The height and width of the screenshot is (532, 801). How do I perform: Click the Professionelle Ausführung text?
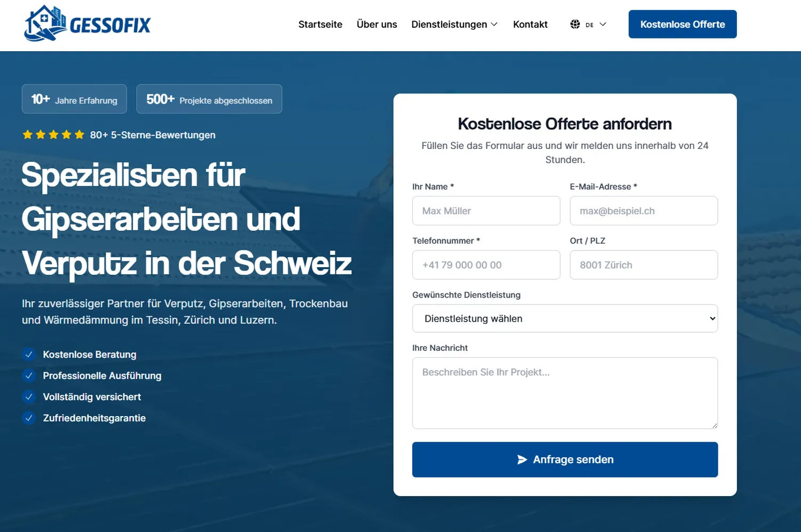click(x=102, y=375)
